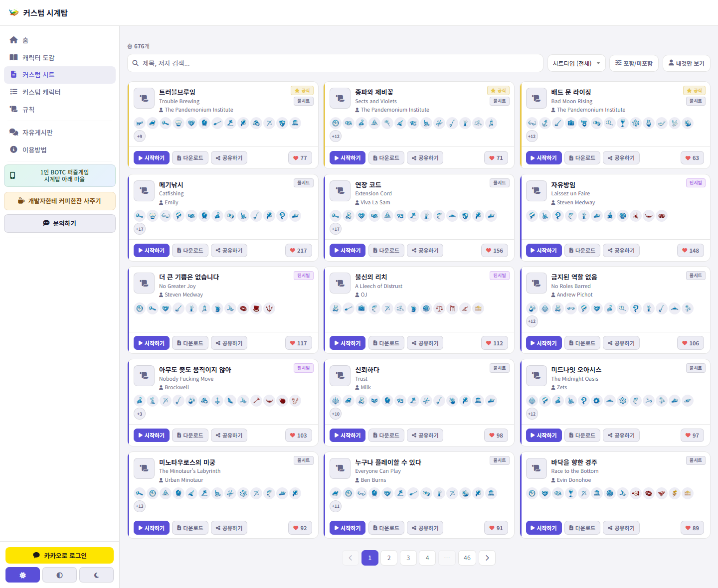Like 배드 문 라이징 heart 63

[x=692, y=158]
